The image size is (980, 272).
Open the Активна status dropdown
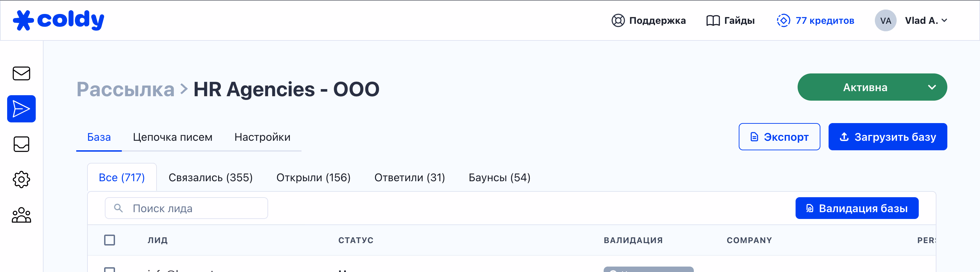pyautogui.click(x=872, y=87)
